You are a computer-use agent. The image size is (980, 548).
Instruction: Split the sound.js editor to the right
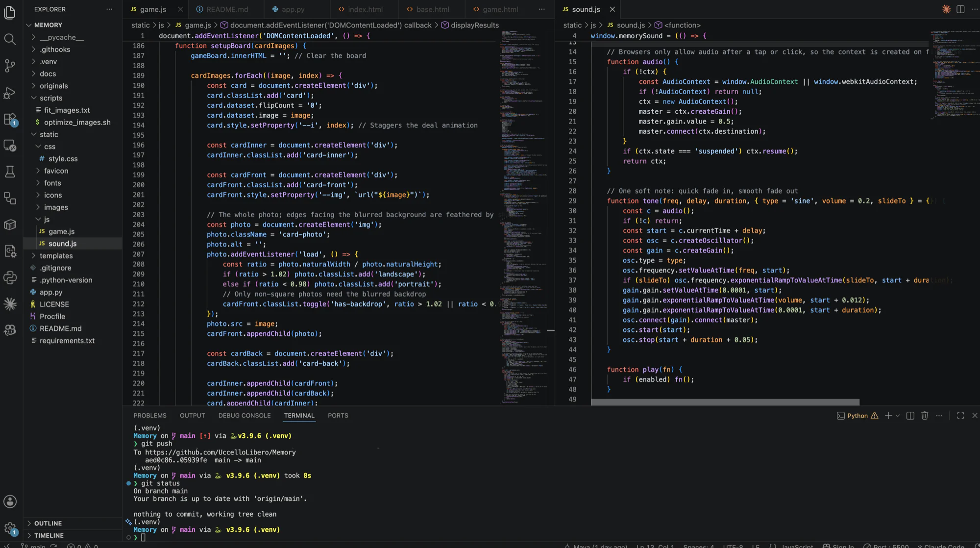960,9
